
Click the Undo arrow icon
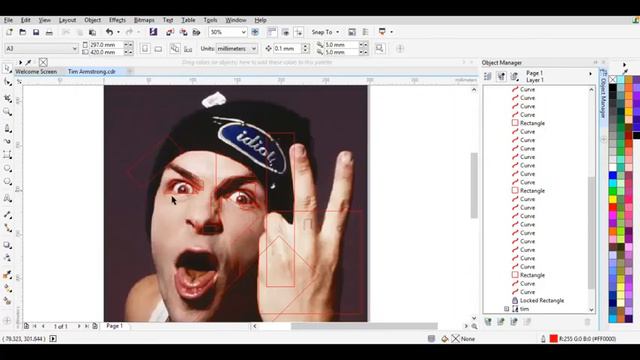[109, 32]
